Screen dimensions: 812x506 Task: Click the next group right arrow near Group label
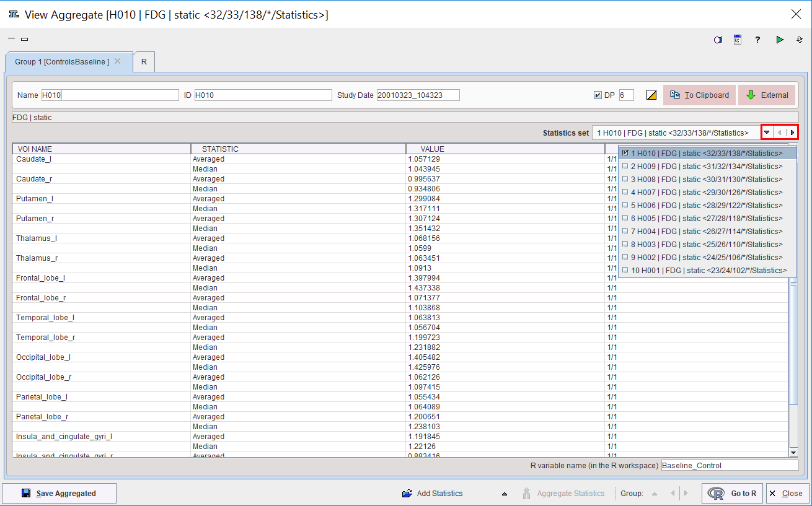[x=685, y=494]
